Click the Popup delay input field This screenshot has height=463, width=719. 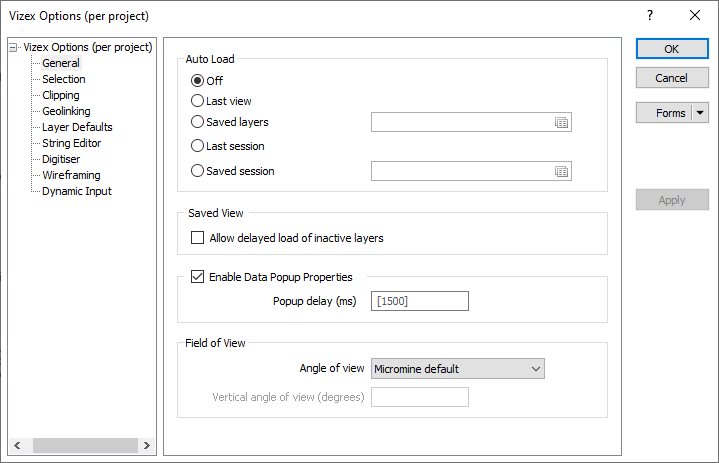point(420,301)
